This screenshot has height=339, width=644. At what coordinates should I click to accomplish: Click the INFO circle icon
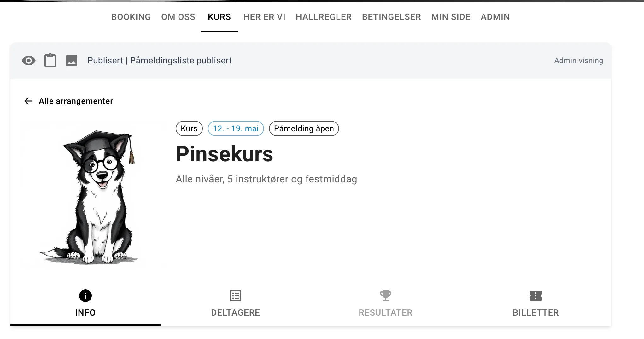(85, 296)
